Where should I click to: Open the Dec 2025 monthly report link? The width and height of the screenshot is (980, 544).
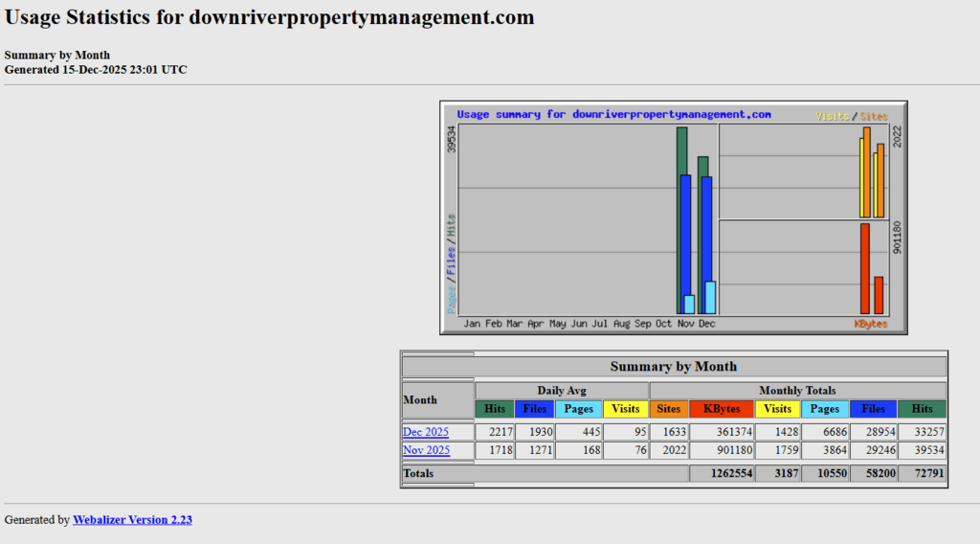[425, 432]
